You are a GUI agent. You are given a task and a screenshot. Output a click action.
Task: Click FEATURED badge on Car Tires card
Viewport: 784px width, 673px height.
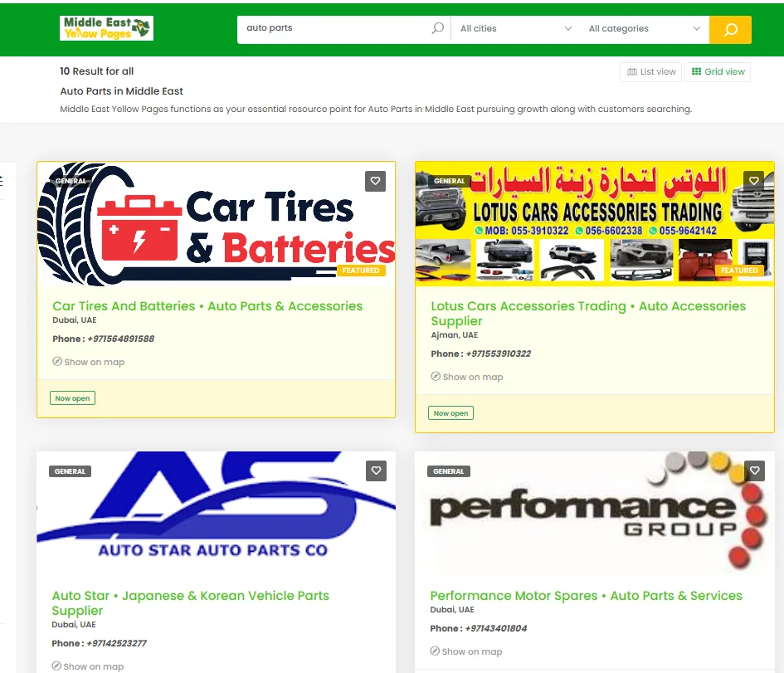pyautogui.click(x=361, y=271)
